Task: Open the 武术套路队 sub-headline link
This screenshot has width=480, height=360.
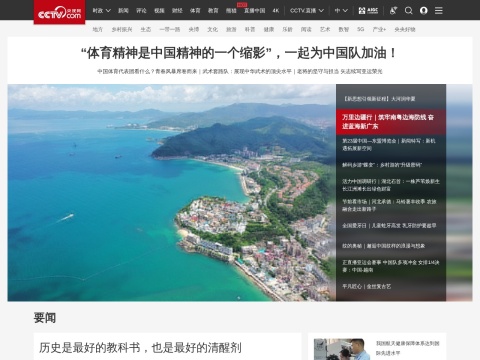Action: click(x=247, y=71)
